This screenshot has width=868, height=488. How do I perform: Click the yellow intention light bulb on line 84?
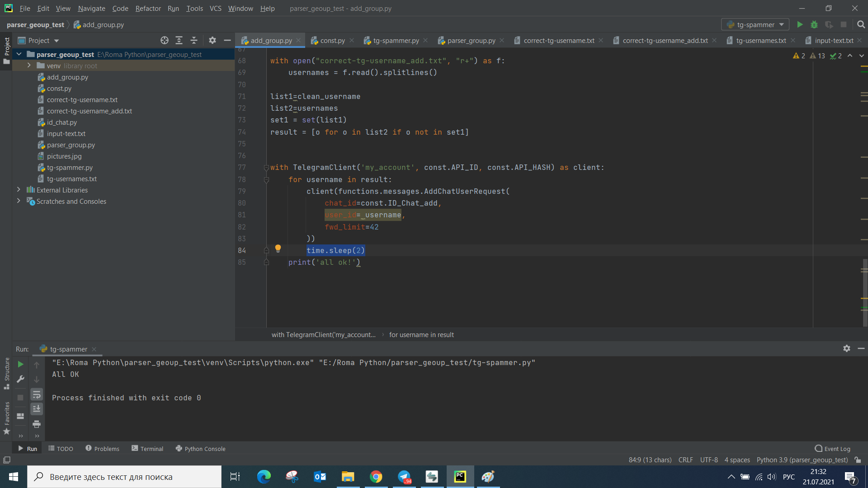[x=278, y=249]
